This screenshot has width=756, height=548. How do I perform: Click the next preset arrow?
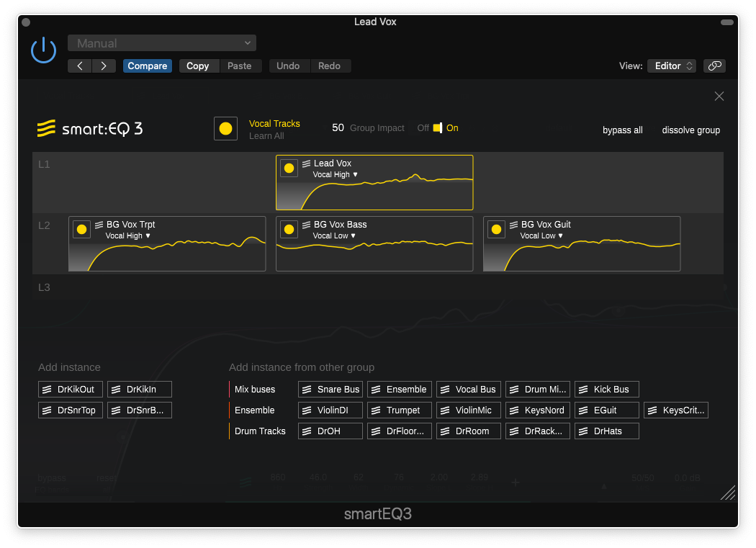[x=104, y=66]
